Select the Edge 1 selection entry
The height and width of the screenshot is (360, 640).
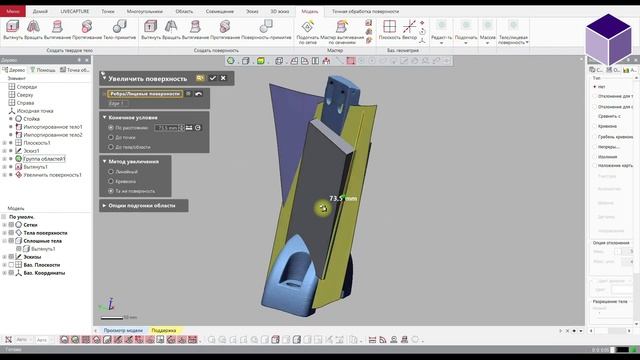[x=118, y=103]
